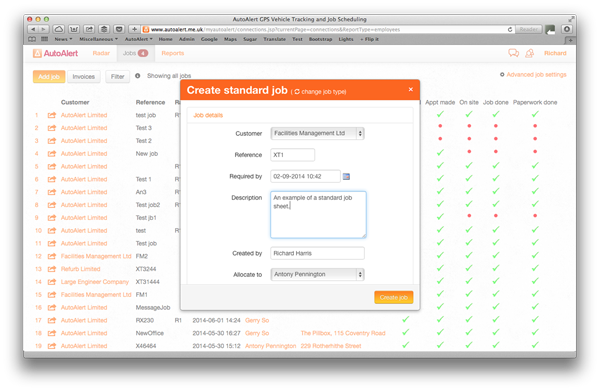This screenshot has height=391, width=600.
Task: Click the Created by field with Richard Harris
Action: [317, 253]
